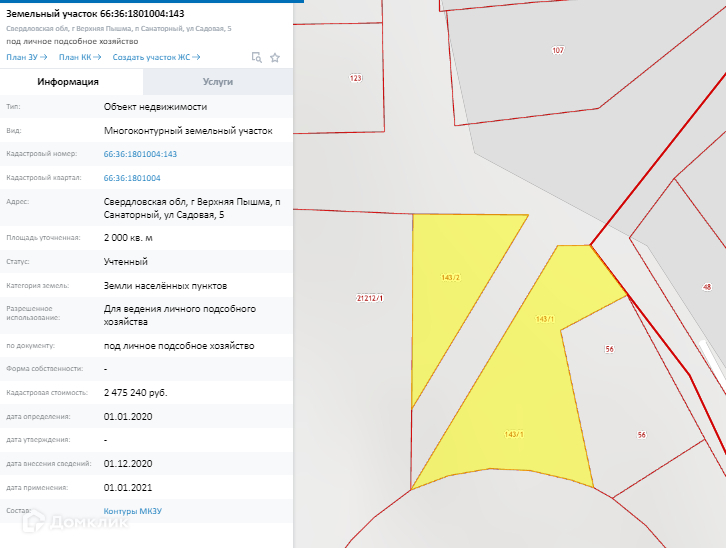Click the date 01.01.2020
The width and height of the screenshot is (726, 548).
(128, 417)
